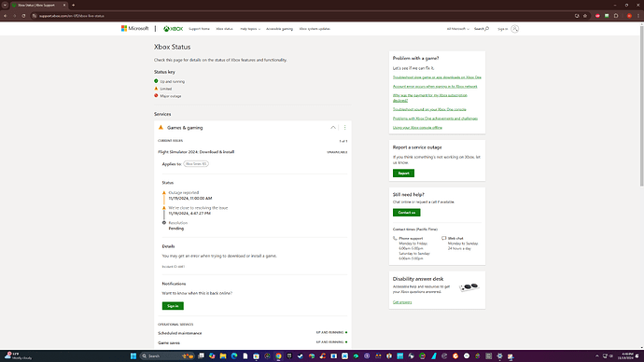Click the search magnifier icon in header
The height and width of the screenshot is (362, 644).
486,29
